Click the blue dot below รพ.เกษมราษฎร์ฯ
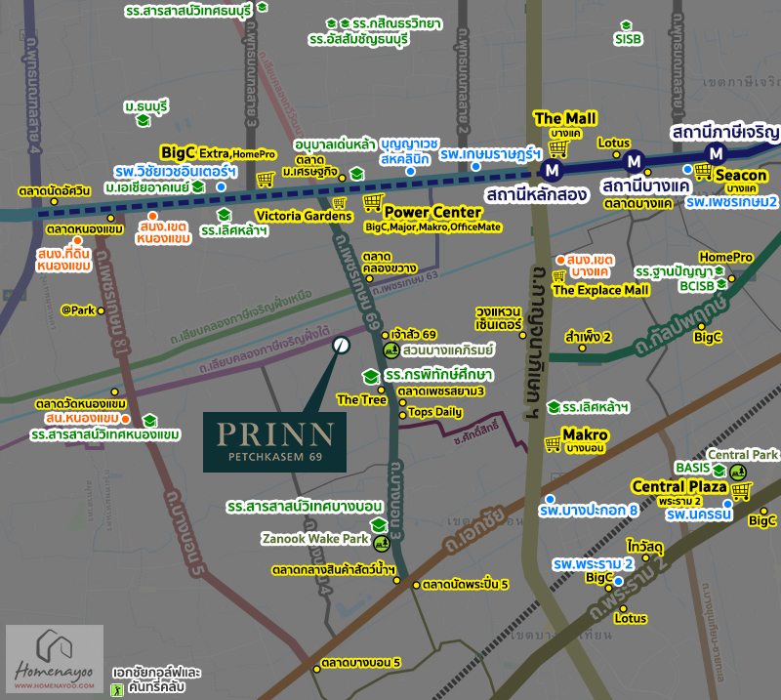This screenshot has height=700, width=781. (x=475, y=166)
